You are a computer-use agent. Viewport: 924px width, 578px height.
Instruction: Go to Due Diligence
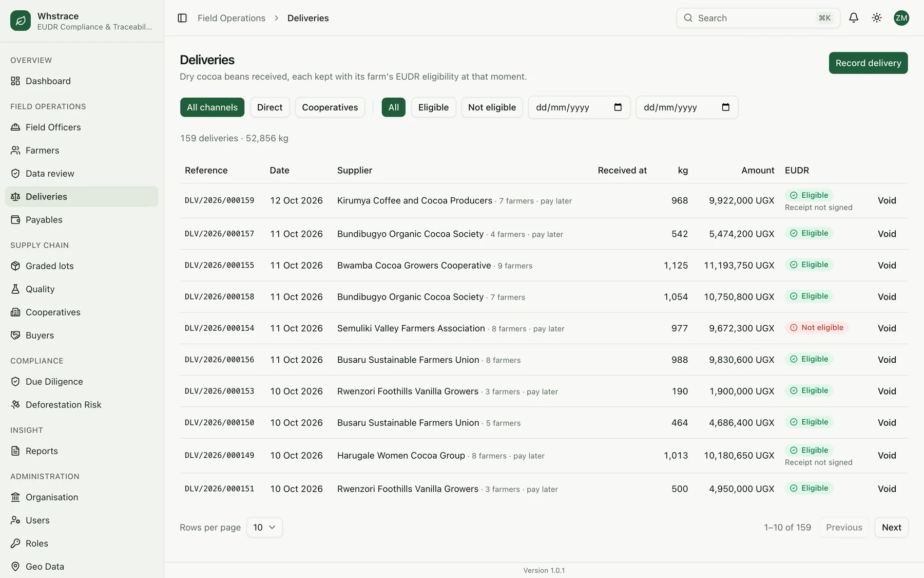click(82, 382)
